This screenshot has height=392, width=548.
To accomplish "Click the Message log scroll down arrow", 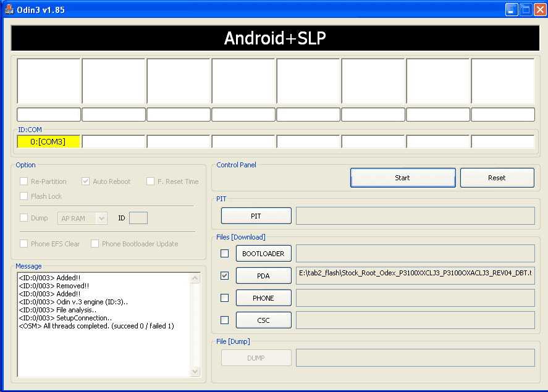I will (195, 372).
